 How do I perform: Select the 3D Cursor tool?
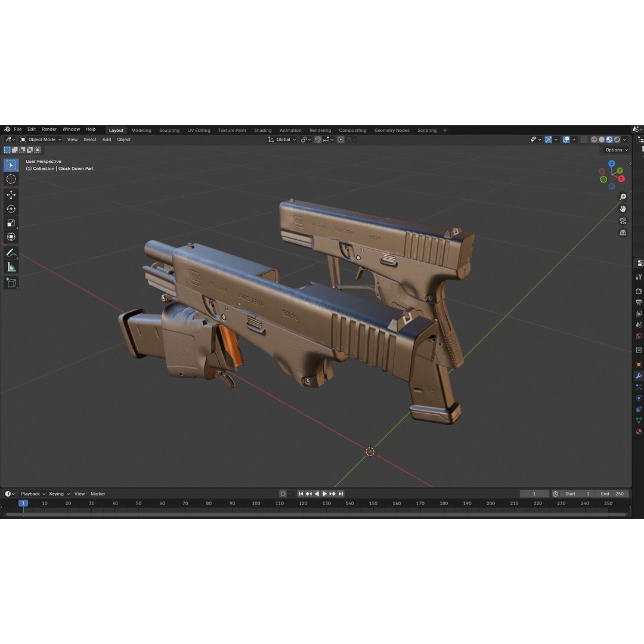(11, 179)
